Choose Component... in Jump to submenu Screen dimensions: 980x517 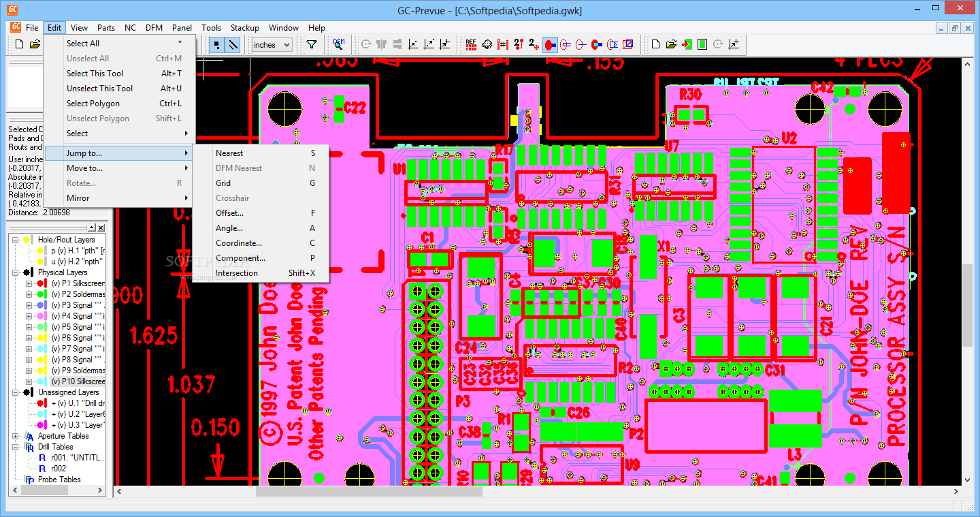261,257
